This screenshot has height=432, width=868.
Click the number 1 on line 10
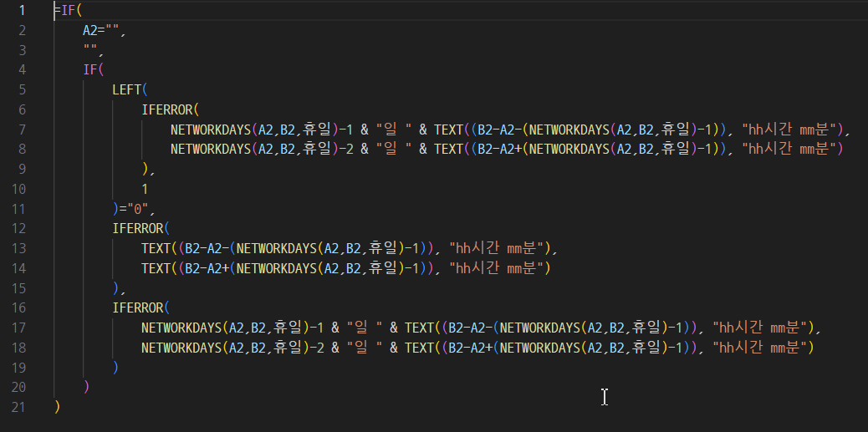(145, 189)
